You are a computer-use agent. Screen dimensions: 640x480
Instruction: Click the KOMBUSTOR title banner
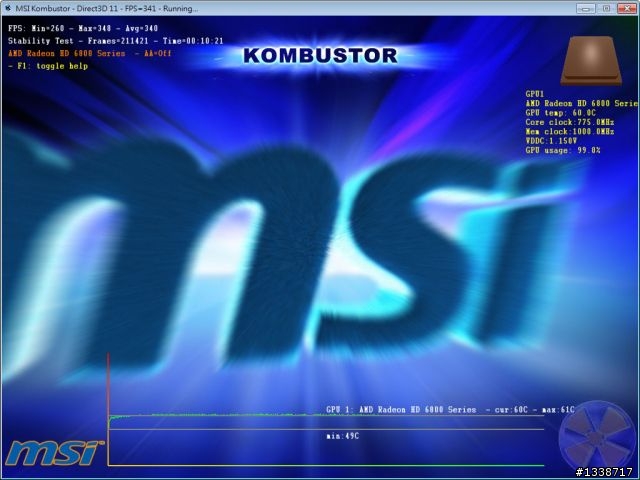[320, 56]
